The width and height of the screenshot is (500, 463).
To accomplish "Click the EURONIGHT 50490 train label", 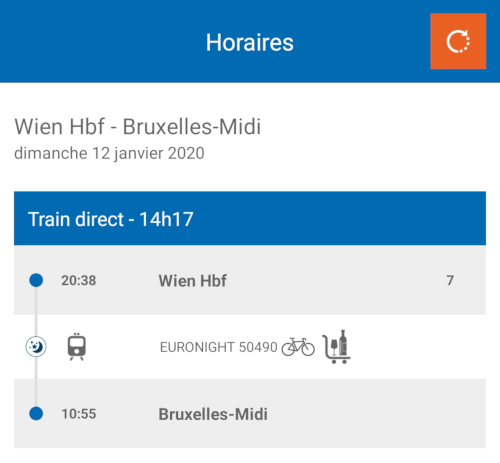I will 218,347.
